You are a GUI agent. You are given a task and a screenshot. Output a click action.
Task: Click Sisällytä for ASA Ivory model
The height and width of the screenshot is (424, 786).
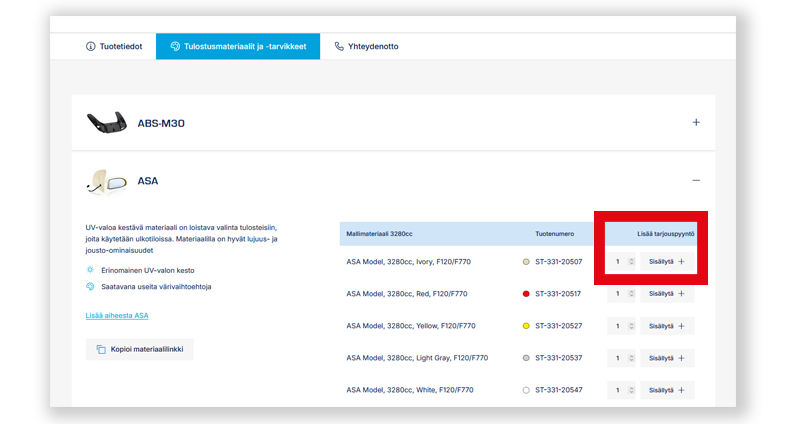[x=667, y=262]
